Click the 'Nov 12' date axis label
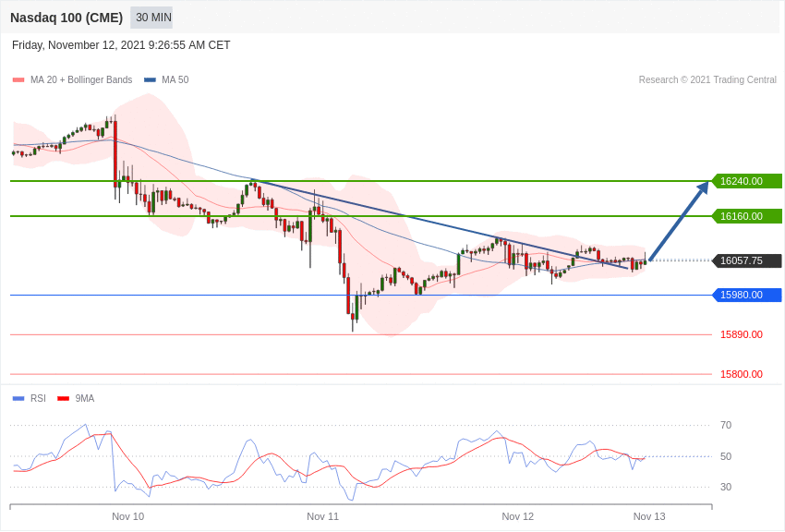The width and height of the screenshot is (785, 532). pos(518,516)
